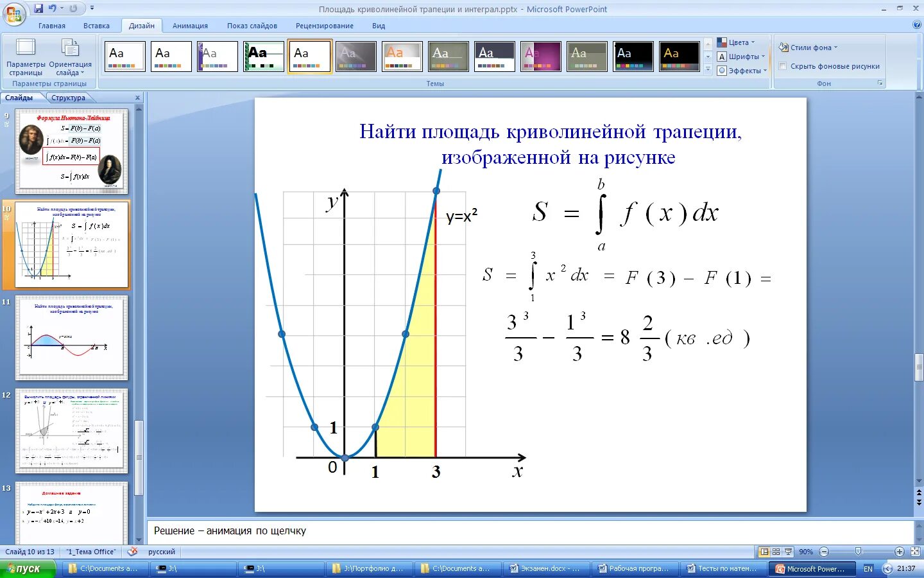Select slide 11 thumbnail with sine graph
The height and width of the screenshot is (578, 924).
pos(72,338)
